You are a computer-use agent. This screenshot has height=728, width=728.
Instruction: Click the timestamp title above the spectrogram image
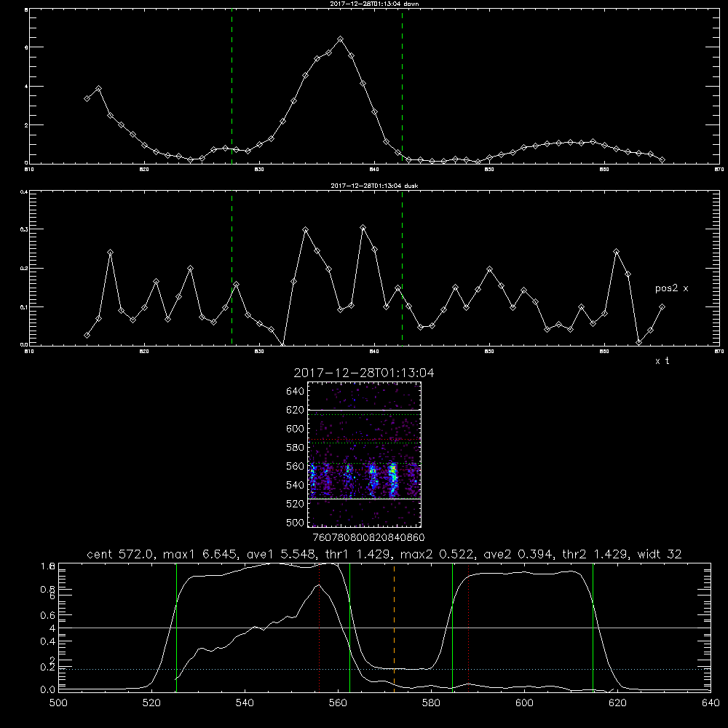[x=364, y=373]
